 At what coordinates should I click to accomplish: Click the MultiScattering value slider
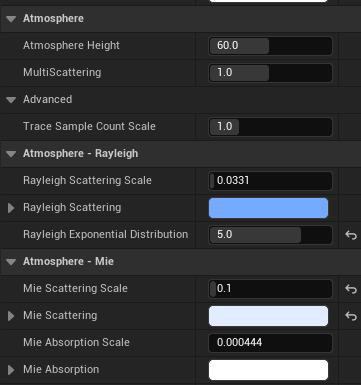click(x=270, y=73)
